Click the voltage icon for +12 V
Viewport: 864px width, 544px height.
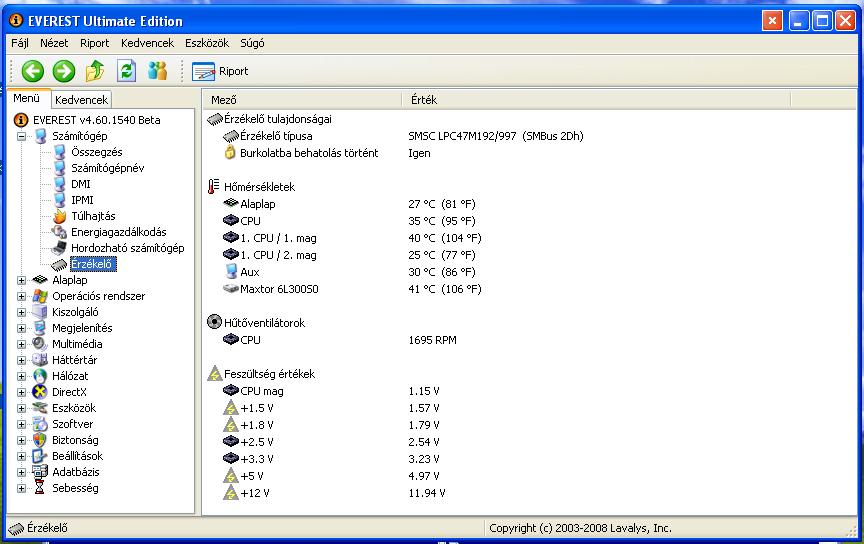[x=230, y=493]
